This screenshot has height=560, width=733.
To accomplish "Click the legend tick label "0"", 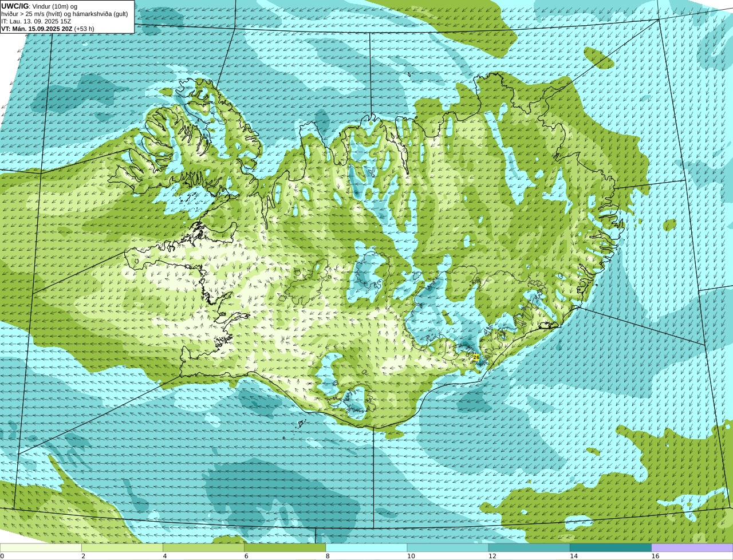I will pyautogui.click(x=2, y=556).
